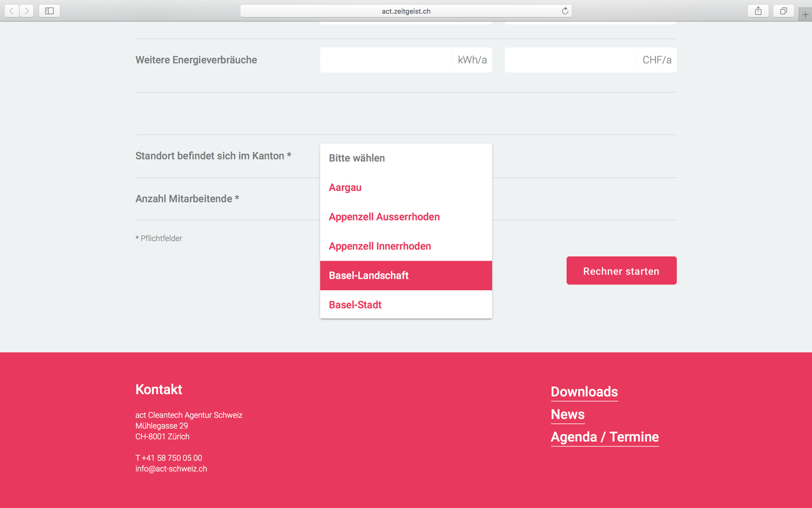This screenshot has width=812, height=508.
Task: Click the 'Mühlegasse 29' address line
Action: click(x=162, y=426)
